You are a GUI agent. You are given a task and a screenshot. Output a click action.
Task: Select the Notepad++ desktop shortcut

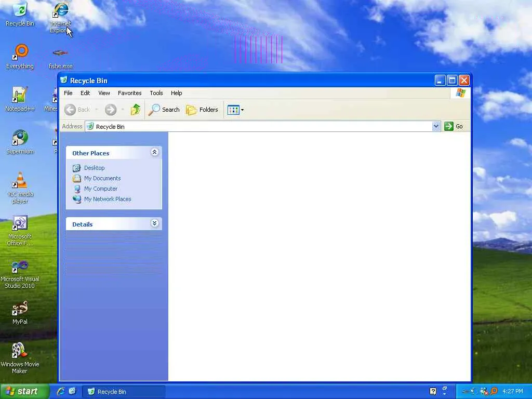point(20,99)
